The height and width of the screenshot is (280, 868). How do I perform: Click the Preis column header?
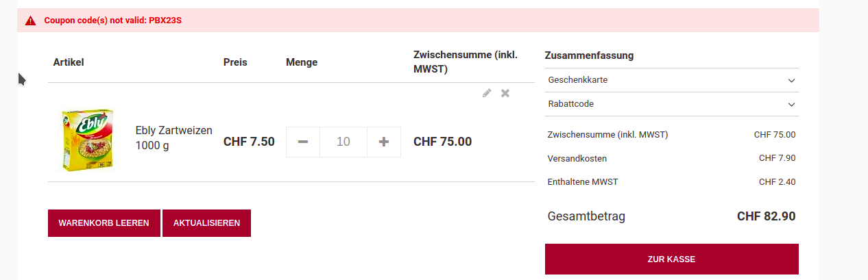[x=235, y=62]
